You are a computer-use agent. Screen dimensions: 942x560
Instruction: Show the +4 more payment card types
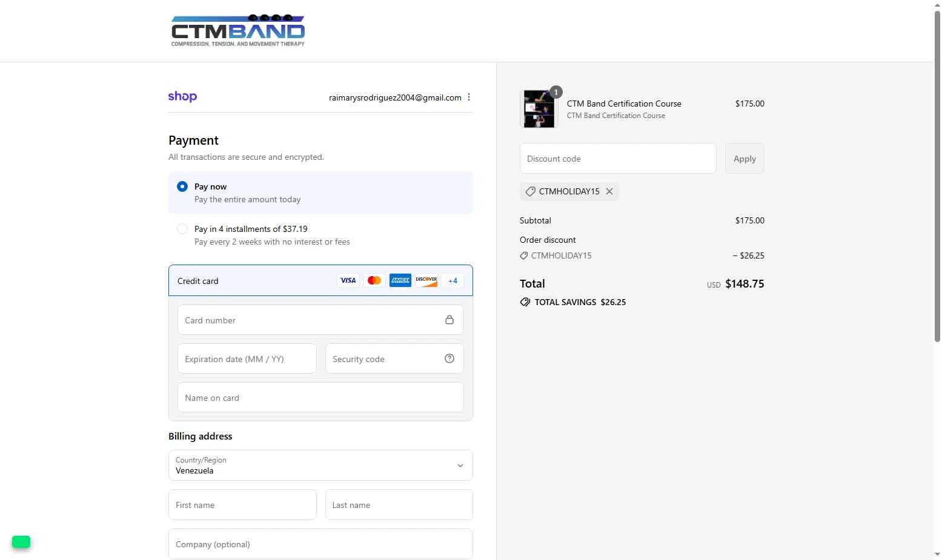pyautogui.click(x=453, y=280)
